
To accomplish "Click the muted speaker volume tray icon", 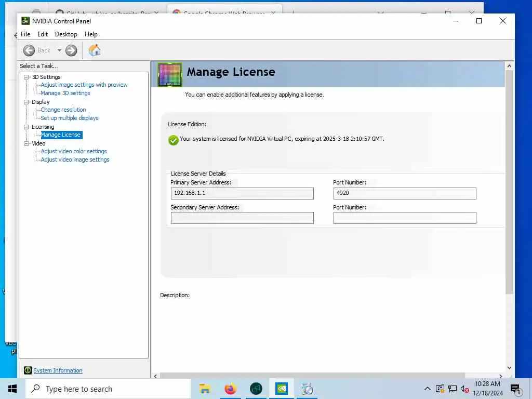I will click(465, 389).
